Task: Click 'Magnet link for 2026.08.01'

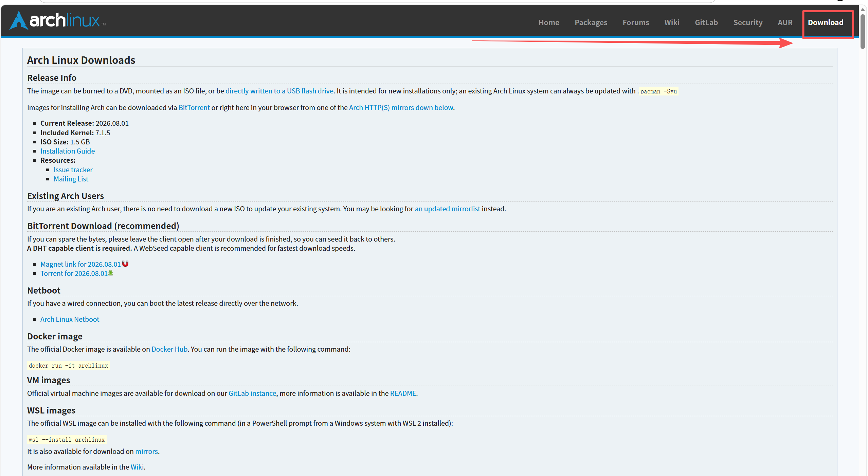Action: (80, 264)
